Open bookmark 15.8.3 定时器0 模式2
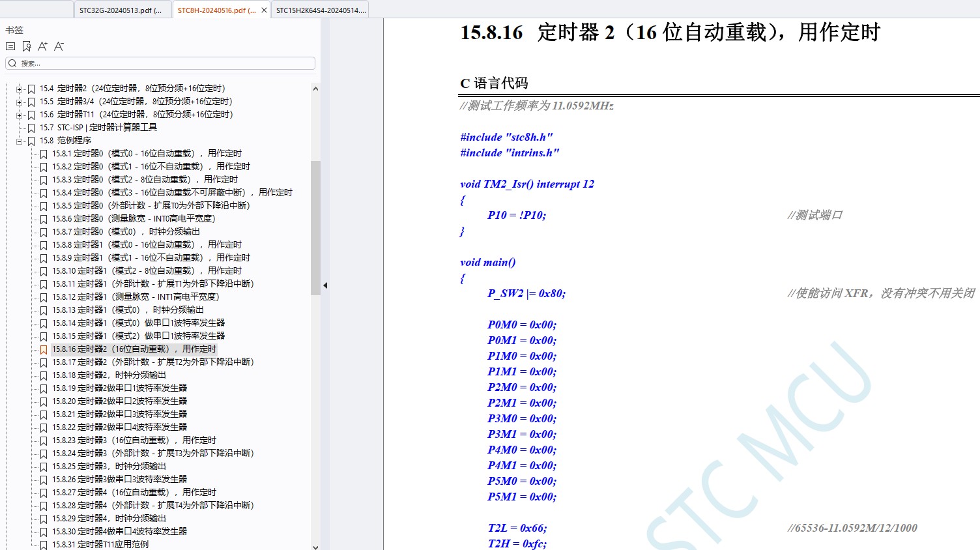 coord(145,180)
